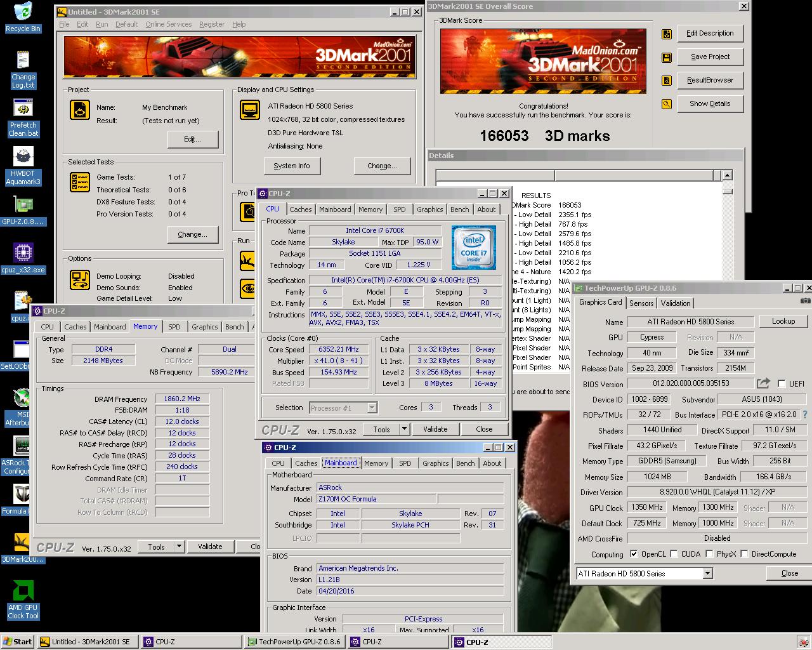
Task: Click the icon beside Edit Description
Action: pos(666,34)
